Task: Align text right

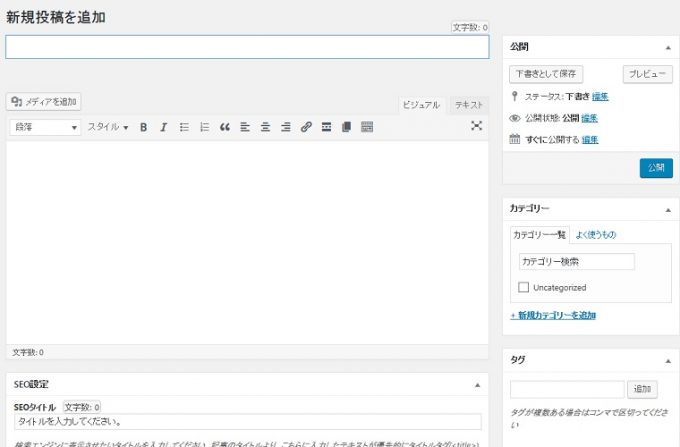Action: (x=286, y=127)
